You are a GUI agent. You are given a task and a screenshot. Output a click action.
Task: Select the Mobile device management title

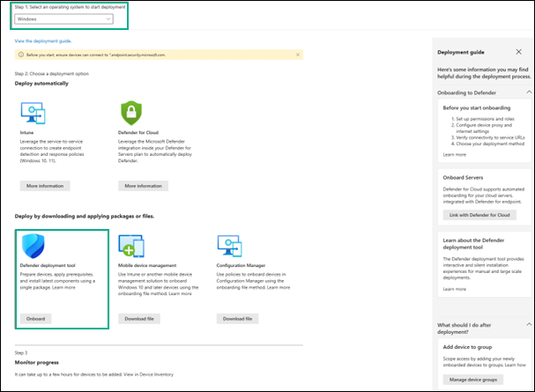click(x=147, y=265)
